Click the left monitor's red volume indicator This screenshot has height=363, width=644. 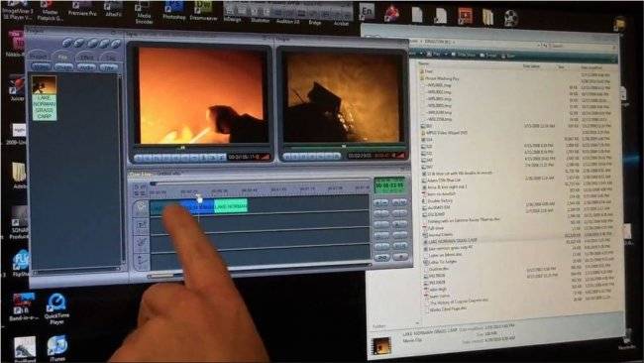[265, 157]
